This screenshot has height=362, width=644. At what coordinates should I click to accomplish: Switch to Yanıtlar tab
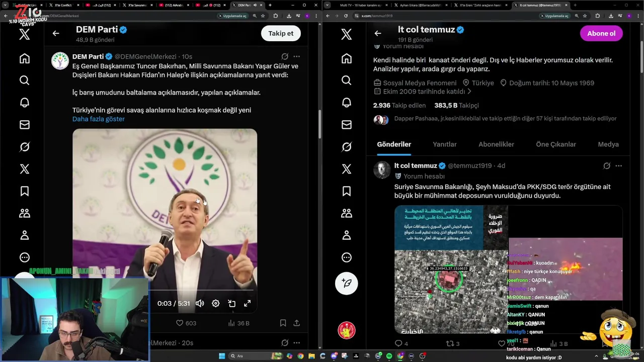[445, 144]
